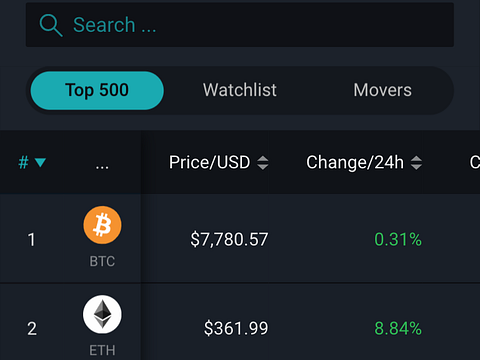Screen dimensions: 480x360
Task: Switch to the Watchlist tab
Action: pos(240,90)
